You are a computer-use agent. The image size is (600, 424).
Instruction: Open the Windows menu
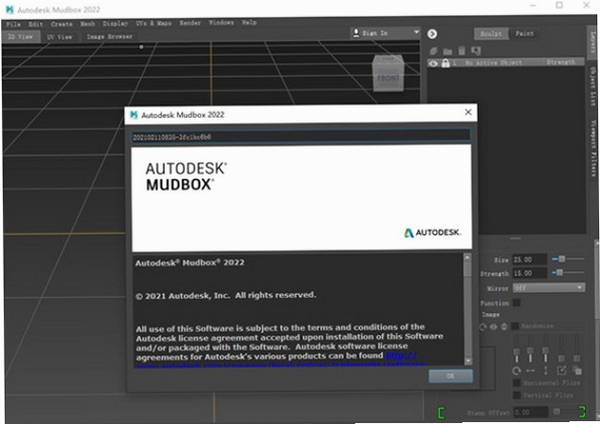(221, 23)
